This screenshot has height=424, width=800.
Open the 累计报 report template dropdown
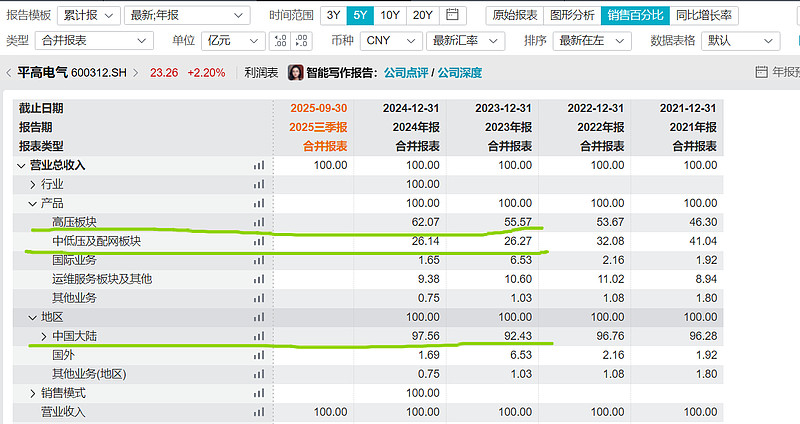pos(90,15)
